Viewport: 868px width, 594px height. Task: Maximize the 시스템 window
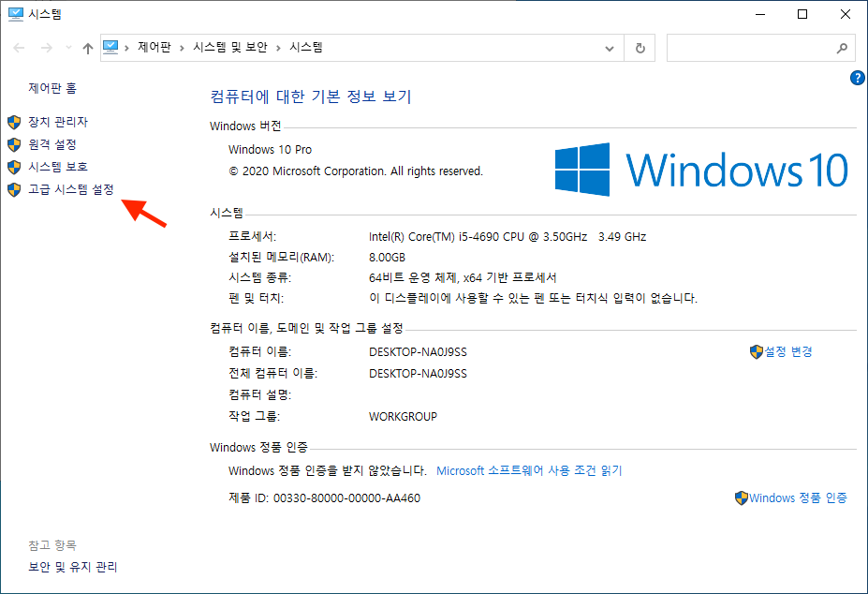point(802,14)
